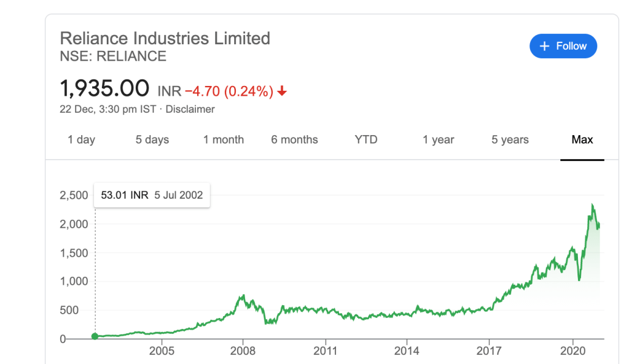This screenshot has height=364, width=621.
Task: Click the 1,935.00 price value
Action: pos(104,88)
